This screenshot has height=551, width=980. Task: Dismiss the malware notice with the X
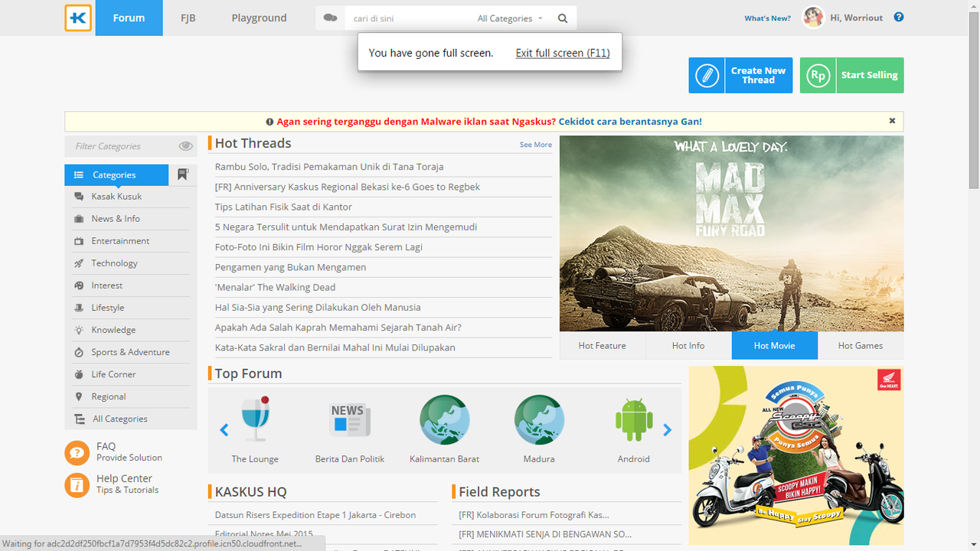[892, 121]
